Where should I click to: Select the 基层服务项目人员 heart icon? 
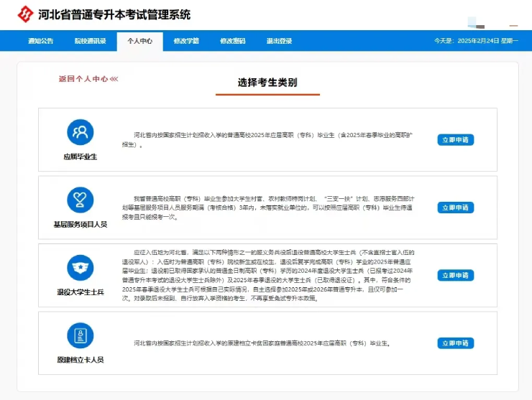tap(80, 200)
